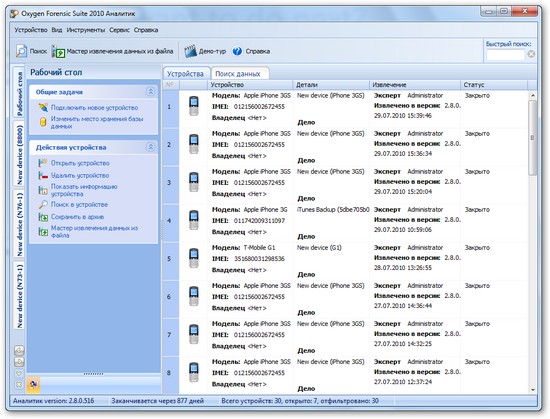This screenshot has width=550, height=419.
Task: Open the Вид menu
Action: tap(57, 30)
